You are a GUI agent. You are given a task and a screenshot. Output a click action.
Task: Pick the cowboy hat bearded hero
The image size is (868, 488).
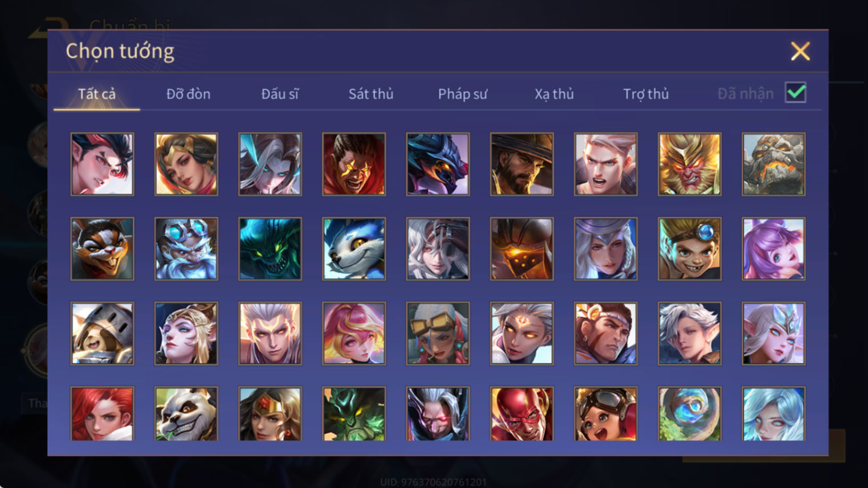[521, 165]
